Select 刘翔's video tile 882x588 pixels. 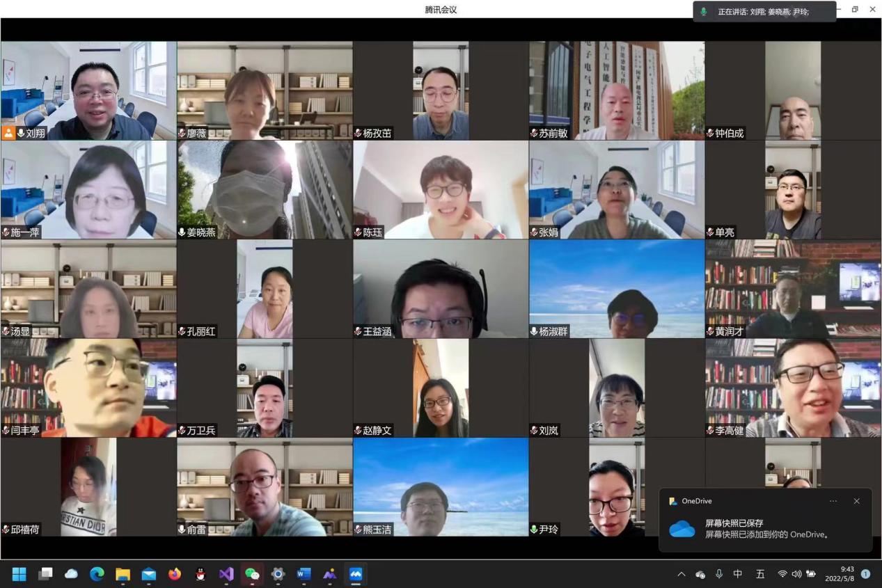(x=88, y=90)
